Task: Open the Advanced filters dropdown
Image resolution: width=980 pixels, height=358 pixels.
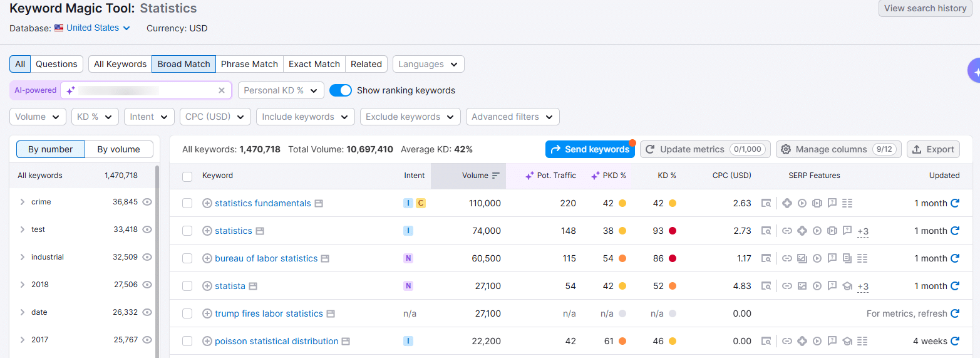Action: click(513, 117)
